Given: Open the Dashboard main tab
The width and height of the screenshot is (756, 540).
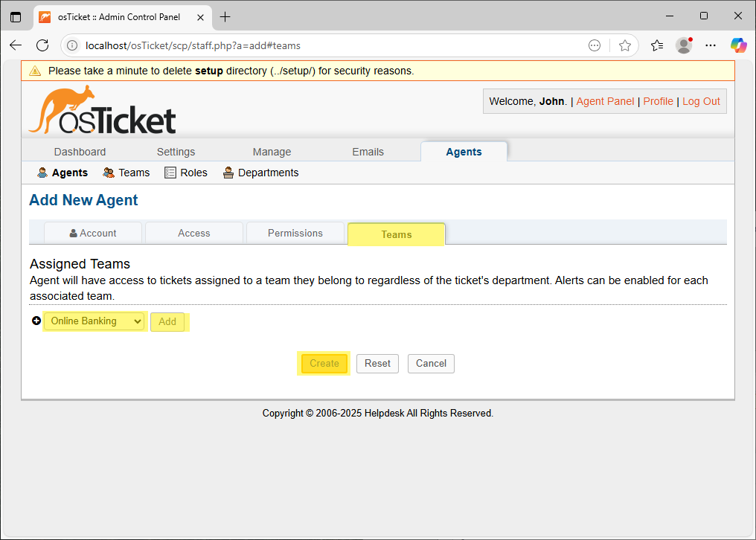Looking at the screenshot, I should point(80,152).
